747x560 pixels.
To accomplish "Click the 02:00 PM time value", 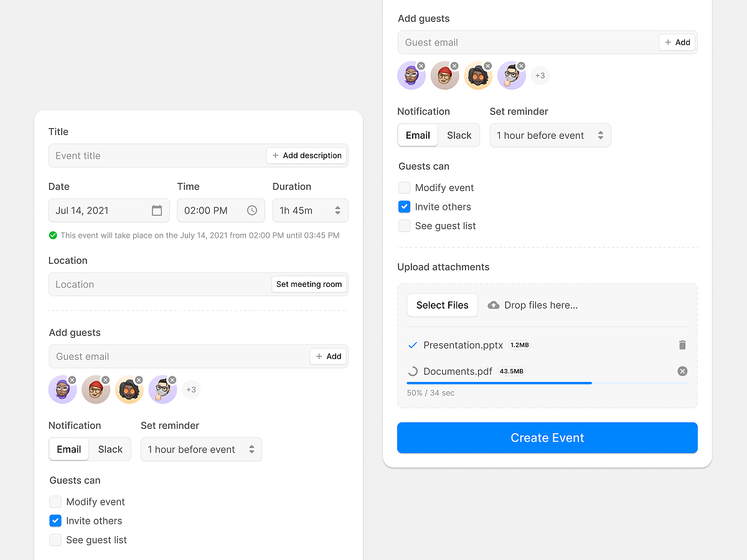I will (x=206, y=210).
